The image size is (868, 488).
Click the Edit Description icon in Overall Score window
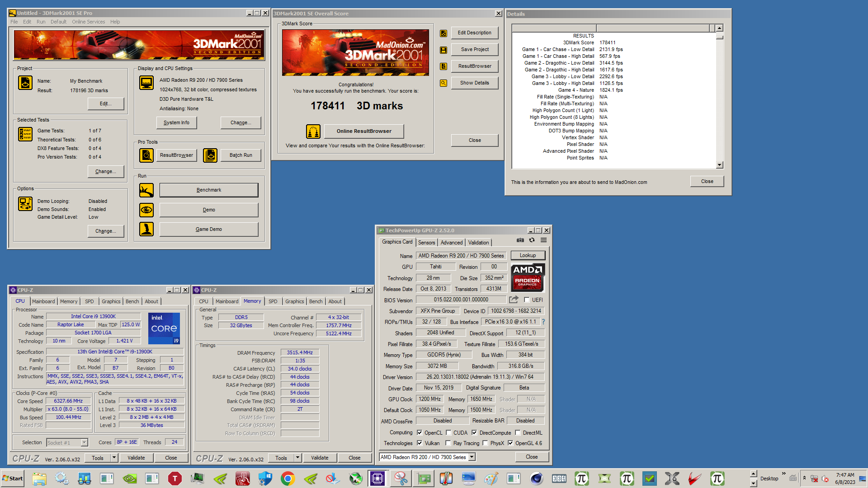tap(443, 33)
